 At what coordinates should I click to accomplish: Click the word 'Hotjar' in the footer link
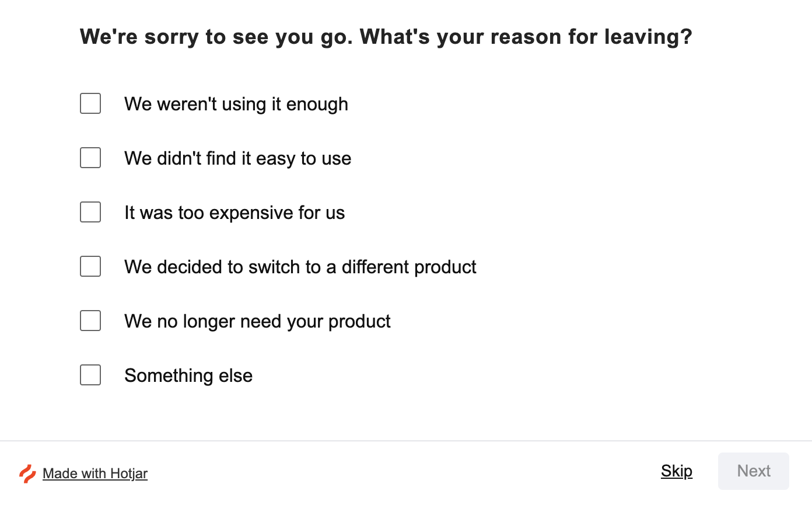[x=129, y=474]
